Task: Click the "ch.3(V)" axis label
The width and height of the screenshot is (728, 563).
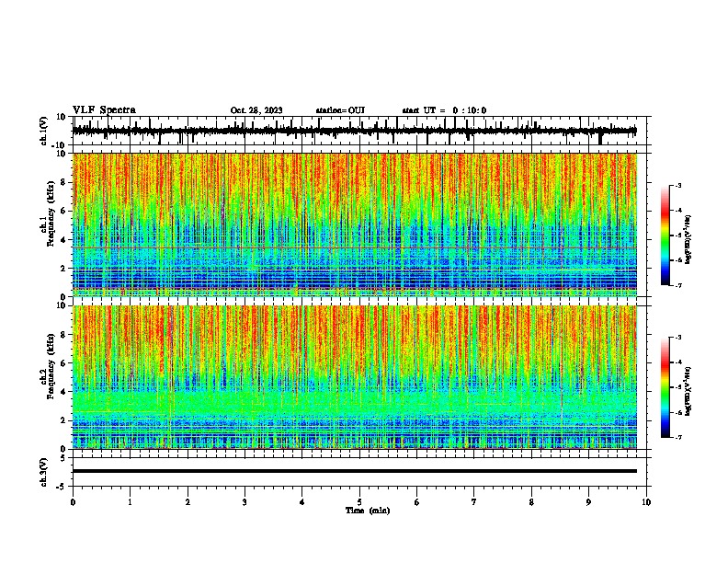Action: tap(43, 473)
